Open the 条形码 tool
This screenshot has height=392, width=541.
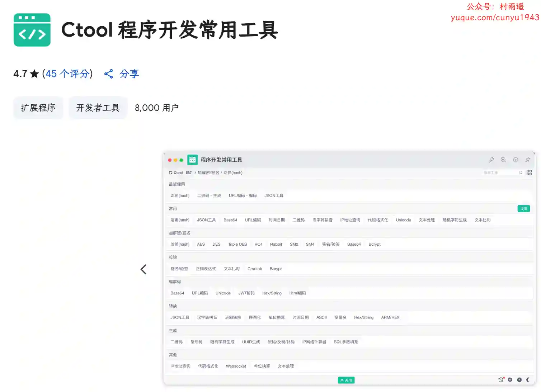click(x=197, y=342)
